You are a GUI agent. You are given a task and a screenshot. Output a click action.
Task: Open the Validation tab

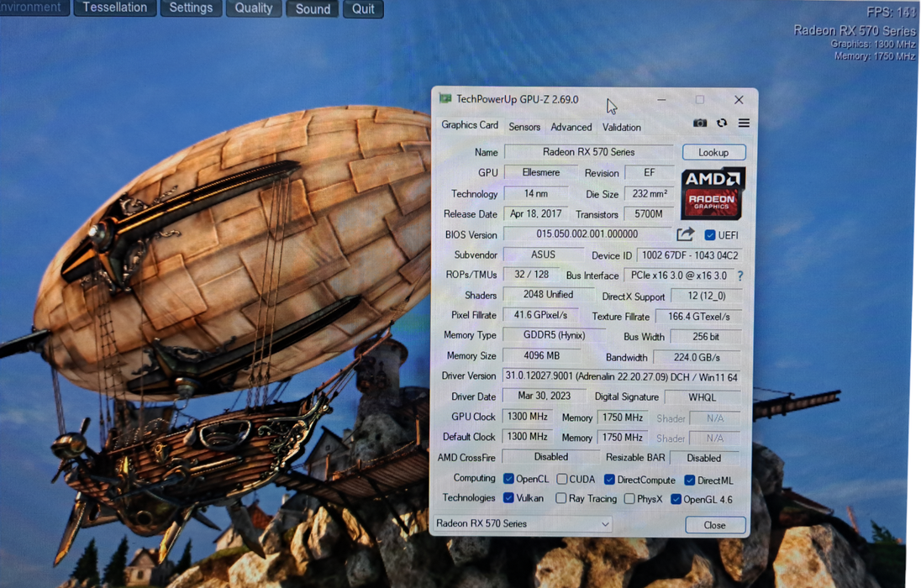pos(622,127)
